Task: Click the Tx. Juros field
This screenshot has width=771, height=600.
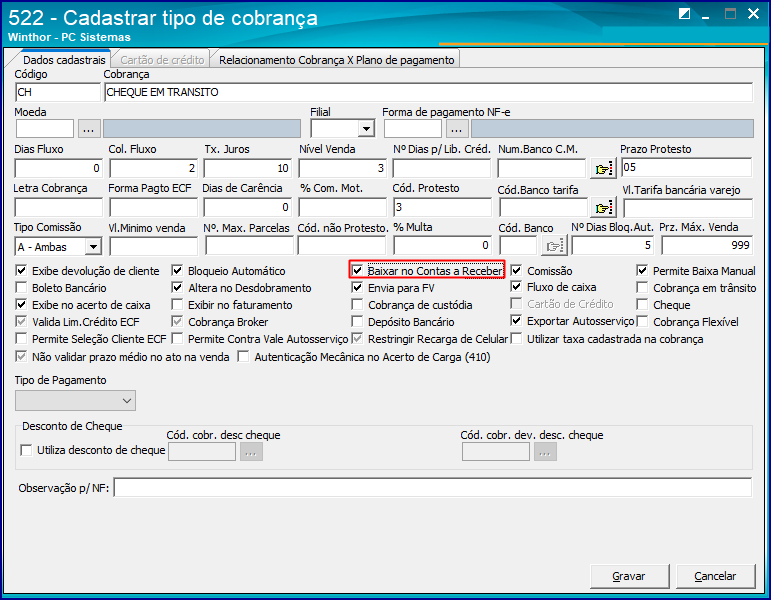Action: 248,168
